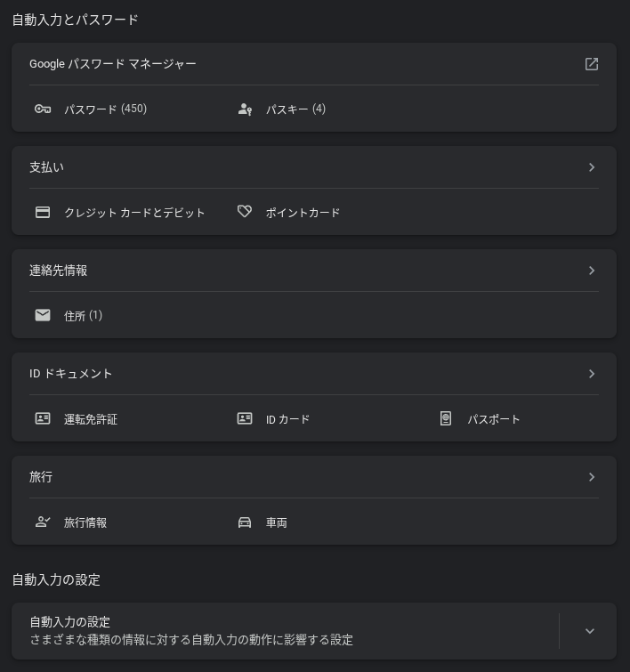The width and height of the screenshot is (630, 672).
Task: Click the key icon next to パスワード
Action: tap(43, 109)
